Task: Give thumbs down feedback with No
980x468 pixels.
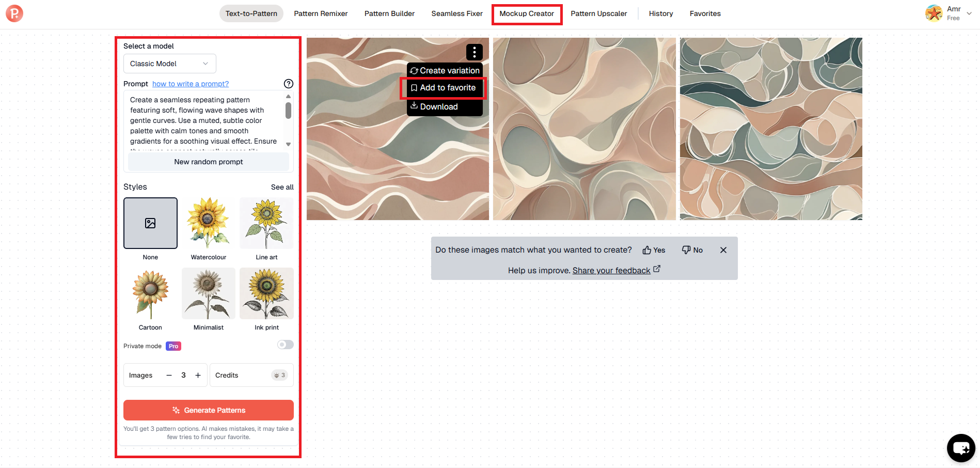Action: (692, 249)
